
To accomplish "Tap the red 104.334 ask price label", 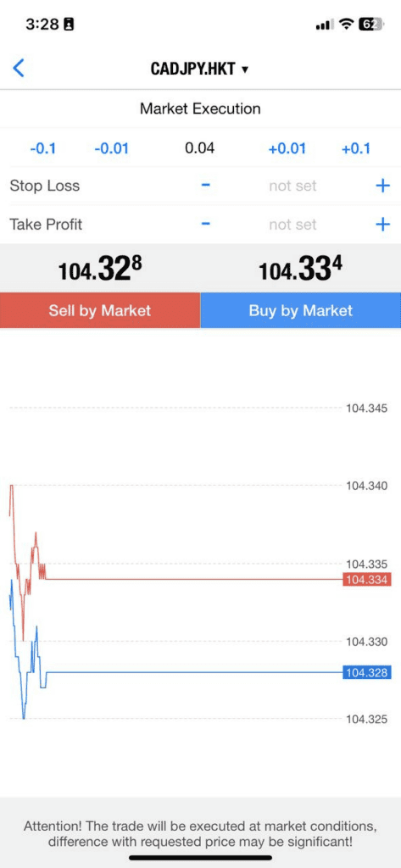I will pos(367,580).
